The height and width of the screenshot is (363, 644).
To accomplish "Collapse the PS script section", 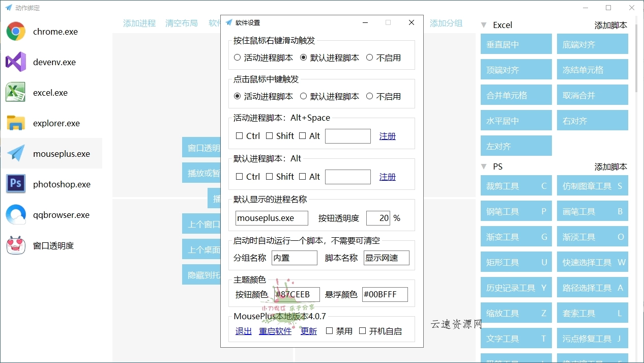I will (x=483, y=166).
